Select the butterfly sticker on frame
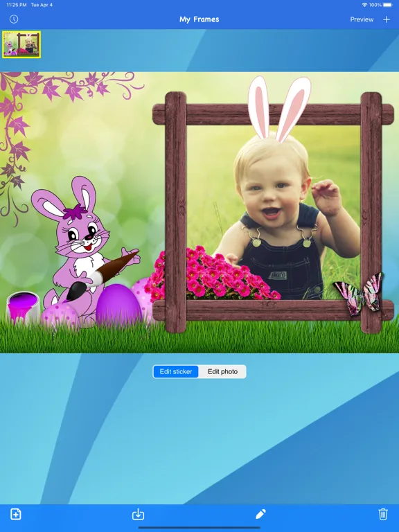Image resolution: width=399 pixels, height=532 pixels. click(358, 294)
